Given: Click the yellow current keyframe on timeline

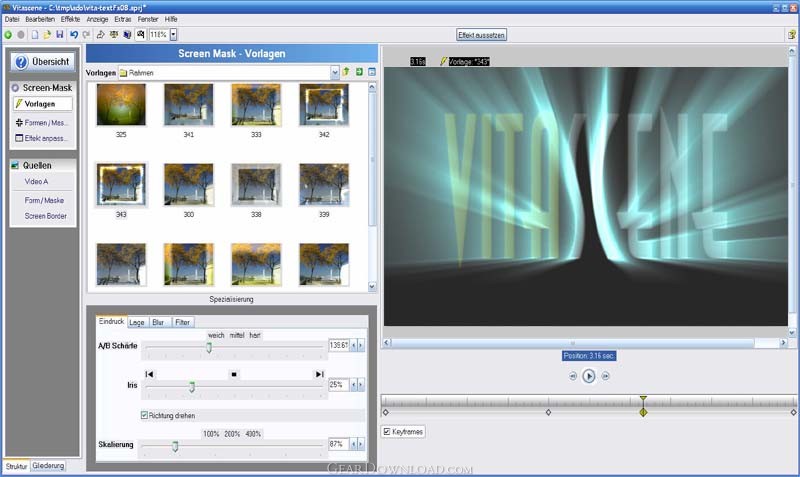Looking at the screenshot, I should 643,412.
